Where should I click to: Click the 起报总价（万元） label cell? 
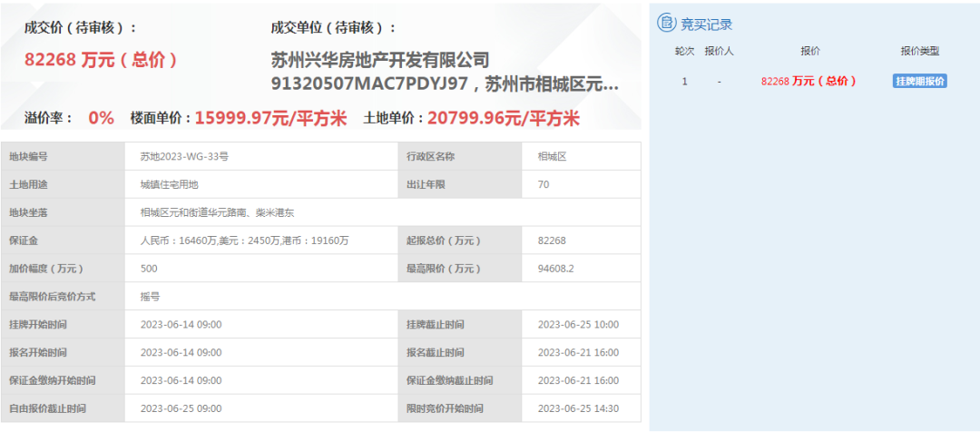click(459, 241)
